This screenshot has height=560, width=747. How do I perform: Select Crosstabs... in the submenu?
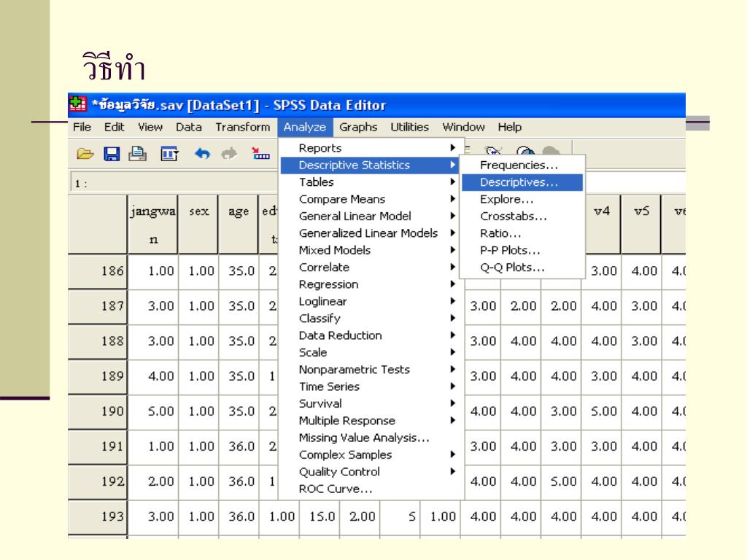coord(522,216)
